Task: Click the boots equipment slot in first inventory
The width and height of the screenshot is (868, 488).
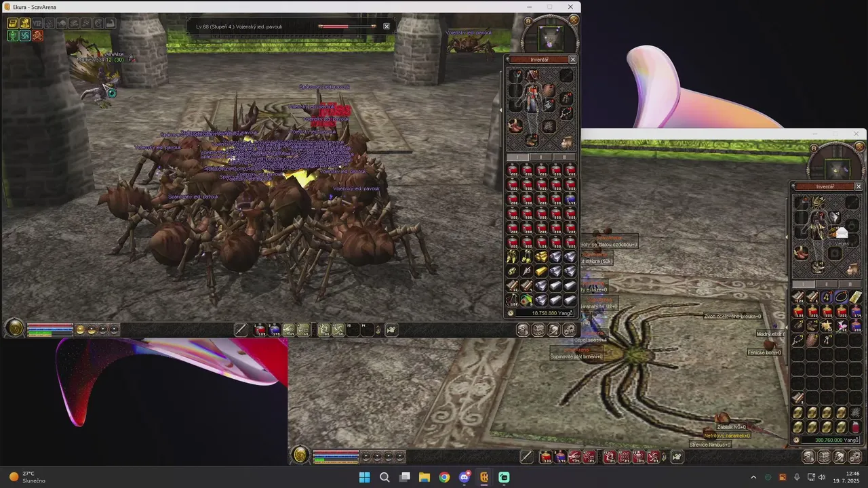Action: pyautogui.click(x=532, y=140)
